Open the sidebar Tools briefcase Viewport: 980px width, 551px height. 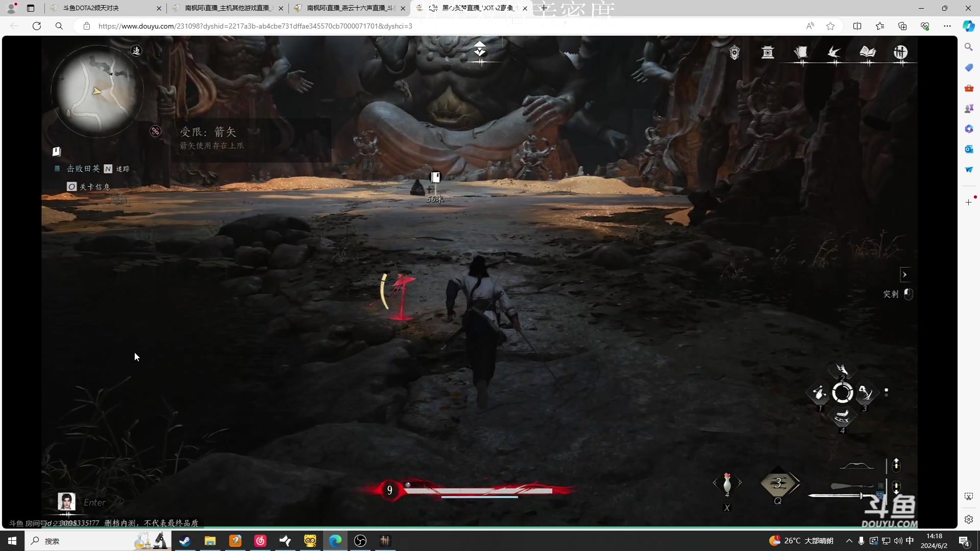tap(969, 88)
